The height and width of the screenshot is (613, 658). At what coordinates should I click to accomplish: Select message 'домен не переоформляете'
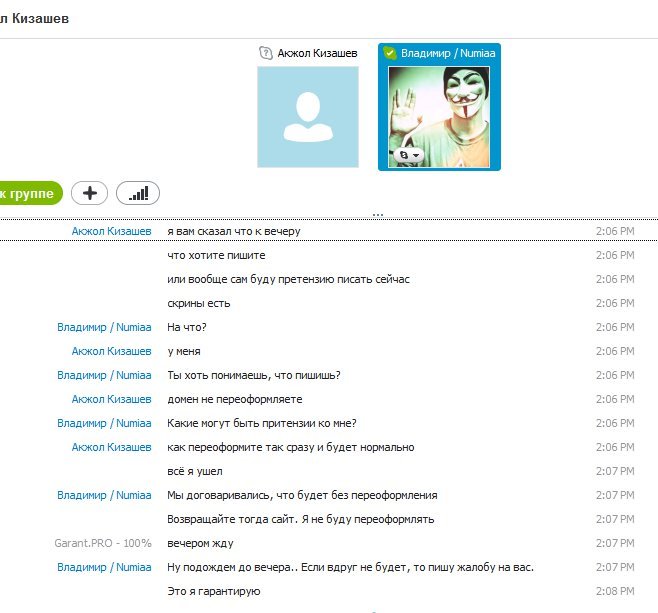235,399
